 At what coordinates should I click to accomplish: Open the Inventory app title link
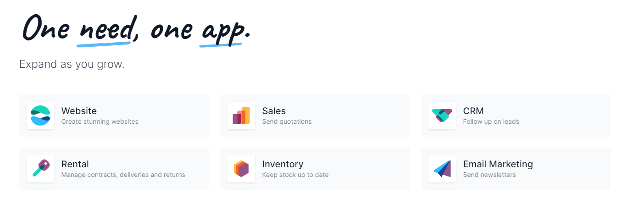click(283, 164)
